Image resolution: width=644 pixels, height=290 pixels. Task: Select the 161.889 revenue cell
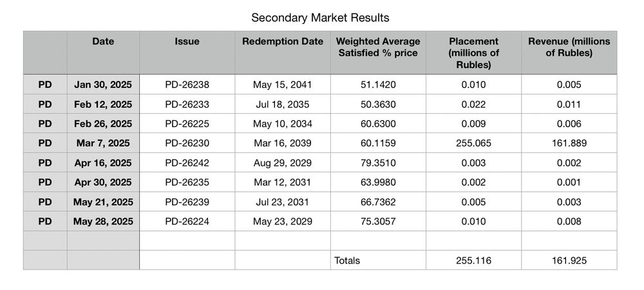click(569, 143)
